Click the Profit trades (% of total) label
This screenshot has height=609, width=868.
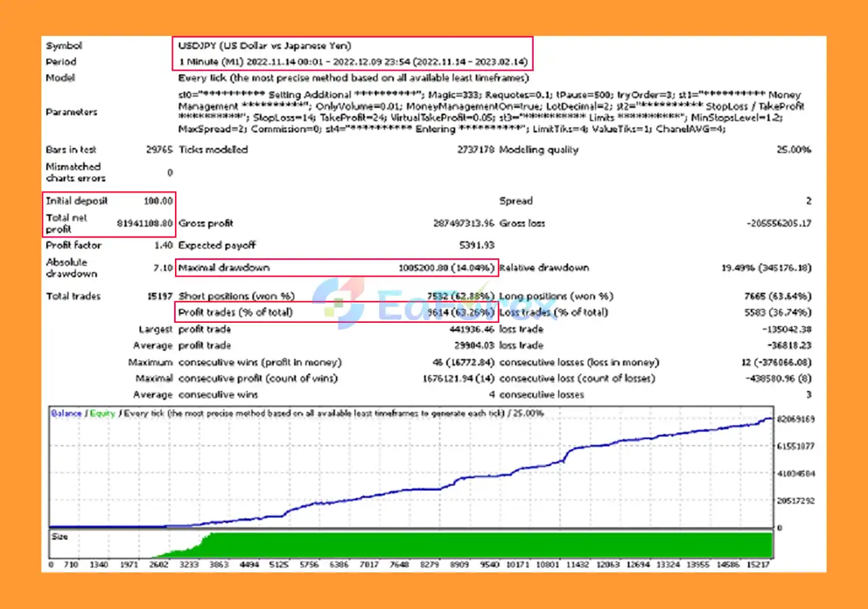(235, 313)
